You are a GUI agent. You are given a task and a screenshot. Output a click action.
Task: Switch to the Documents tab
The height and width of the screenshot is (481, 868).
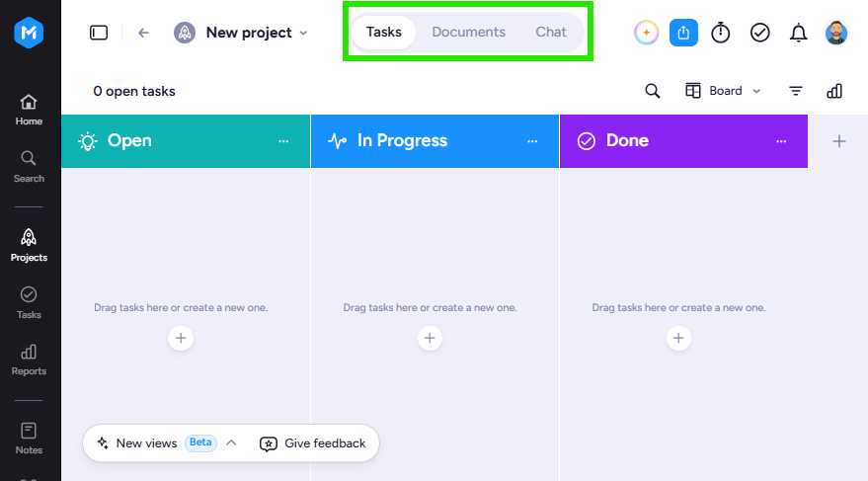tap(469, 33)
